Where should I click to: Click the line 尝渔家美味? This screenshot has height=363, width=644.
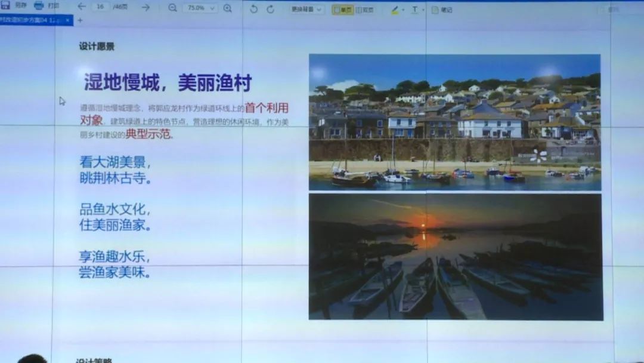pyautogui.click(x=114, y=272)
